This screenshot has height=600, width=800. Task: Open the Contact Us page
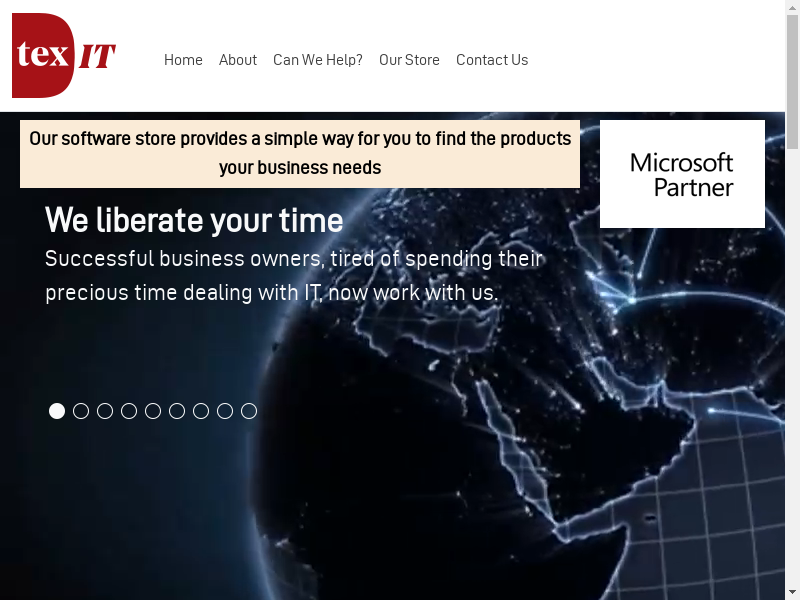[492, 60]
